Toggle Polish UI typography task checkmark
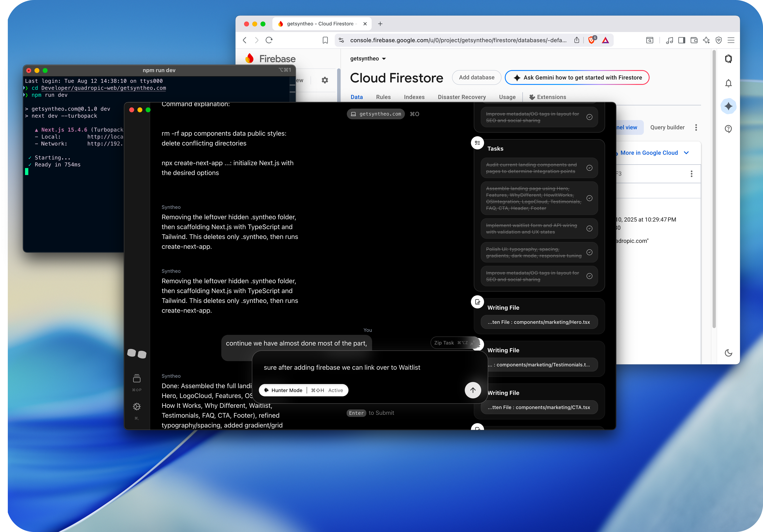This screenshot has height=532, width=763. [589, 252]
